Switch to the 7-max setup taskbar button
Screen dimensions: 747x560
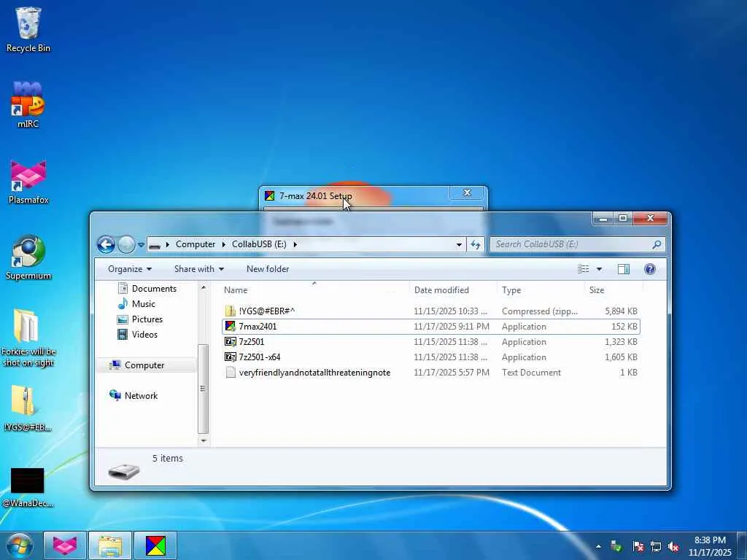(155, 545)
